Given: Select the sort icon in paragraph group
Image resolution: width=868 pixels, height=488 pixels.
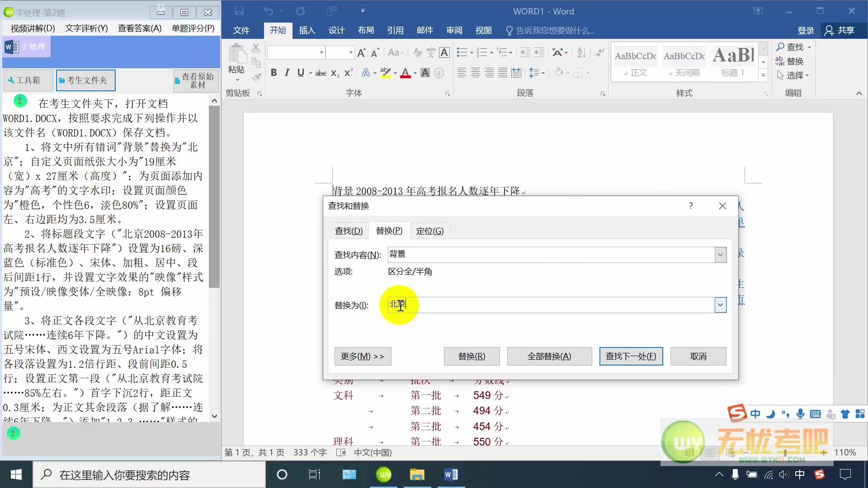Looking at the screenshot, I should 581,52.
